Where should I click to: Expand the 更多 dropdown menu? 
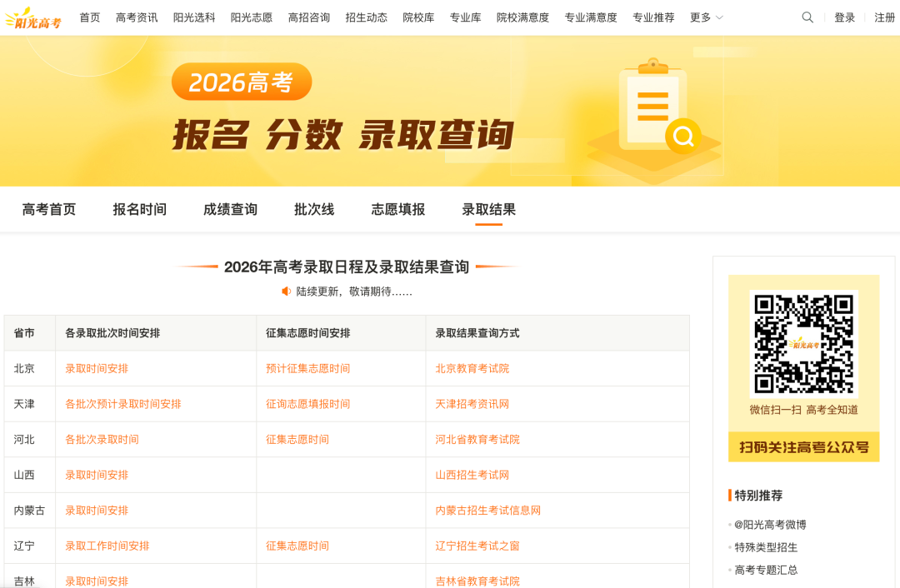(706, 17)
